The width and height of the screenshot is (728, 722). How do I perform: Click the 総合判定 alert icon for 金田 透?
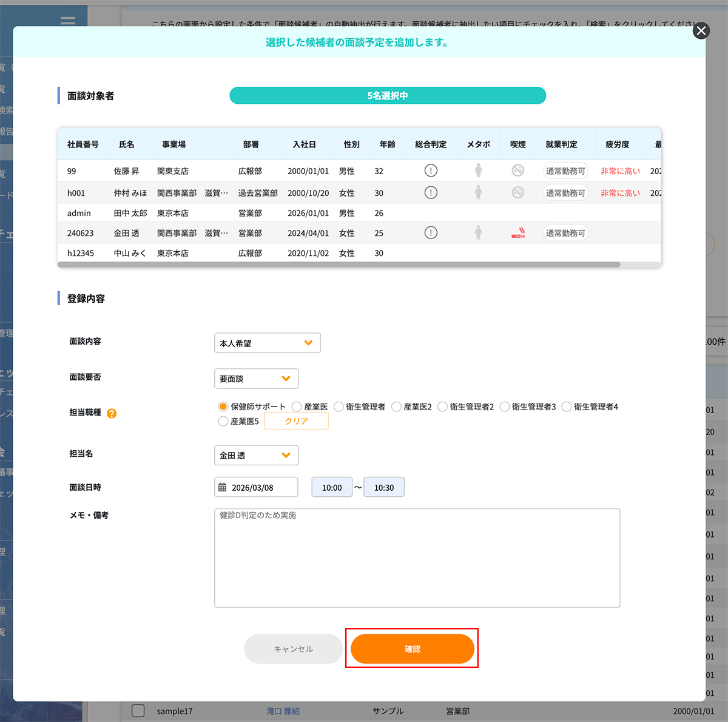point(431,233)
